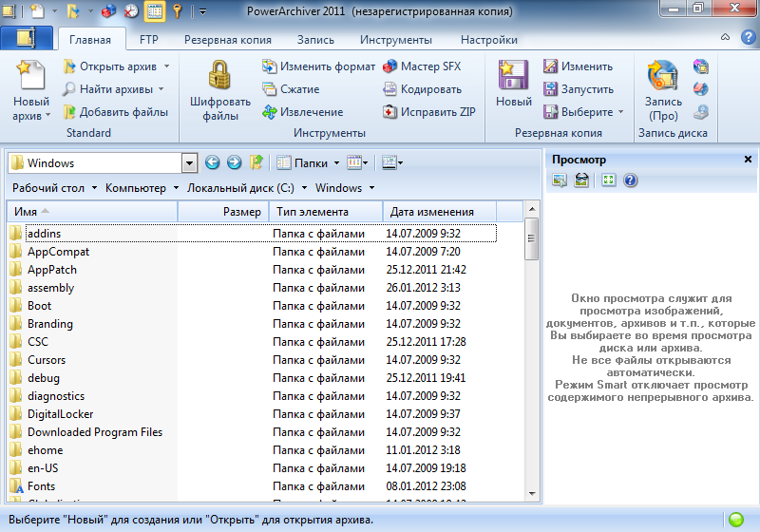
Task: Click Исправить ZIP repair tool
Action: point(429,112)
